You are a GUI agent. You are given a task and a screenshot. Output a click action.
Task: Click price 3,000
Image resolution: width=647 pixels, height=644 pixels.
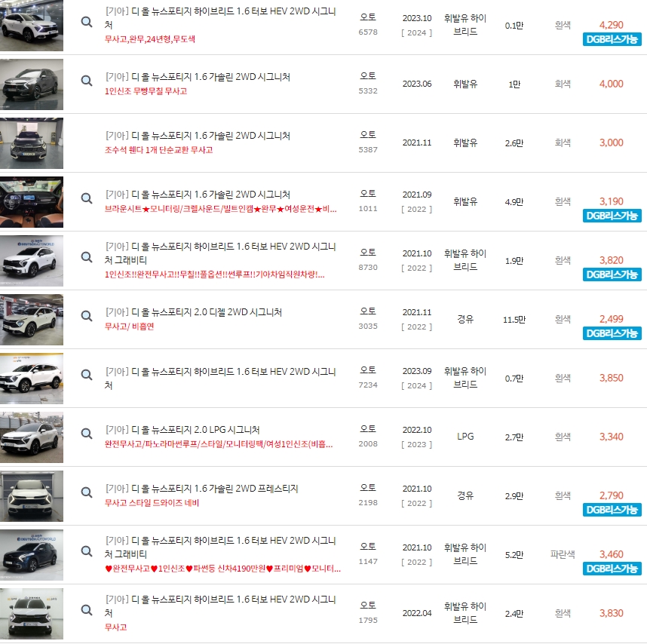[x=611, y=143]
